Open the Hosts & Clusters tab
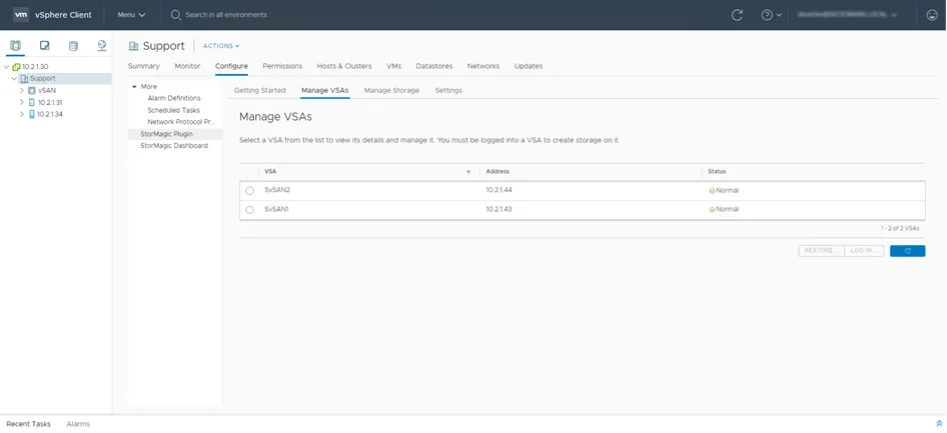947x433 pixels. [344, 66]
